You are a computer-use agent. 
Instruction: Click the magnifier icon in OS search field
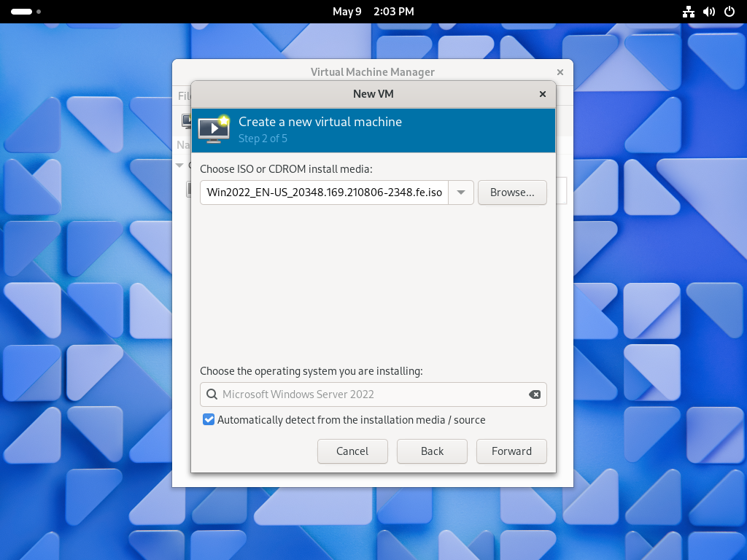212,394
